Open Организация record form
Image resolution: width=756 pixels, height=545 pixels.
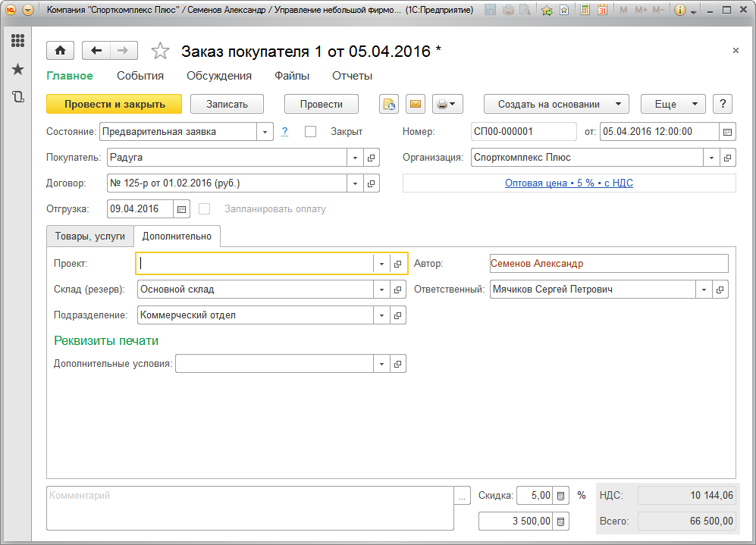pos(727,158)
